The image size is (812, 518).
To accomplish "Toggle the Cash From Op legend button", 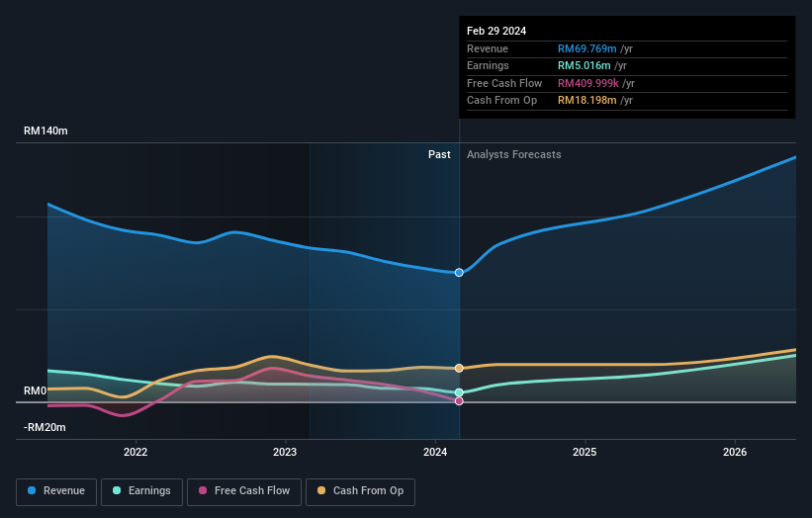I will coord(360,491).
